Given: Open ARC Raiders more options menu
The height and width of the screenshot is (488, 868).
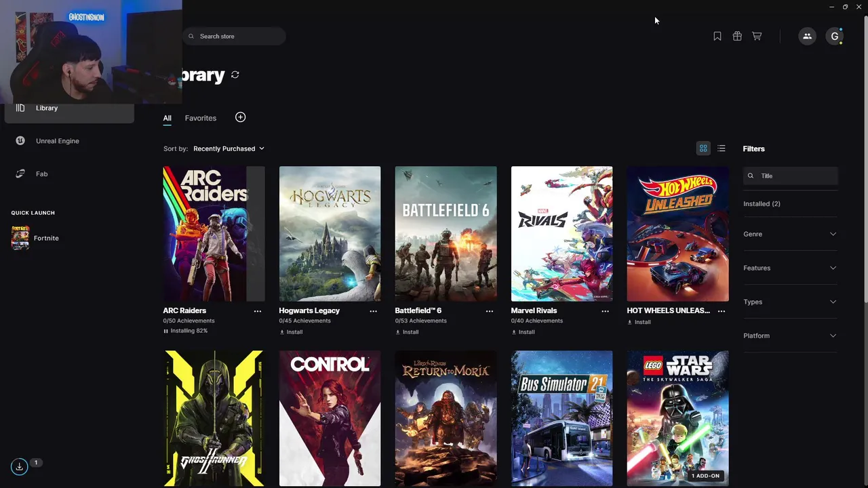Looking at the screenshot, I should tap(258, 311).
